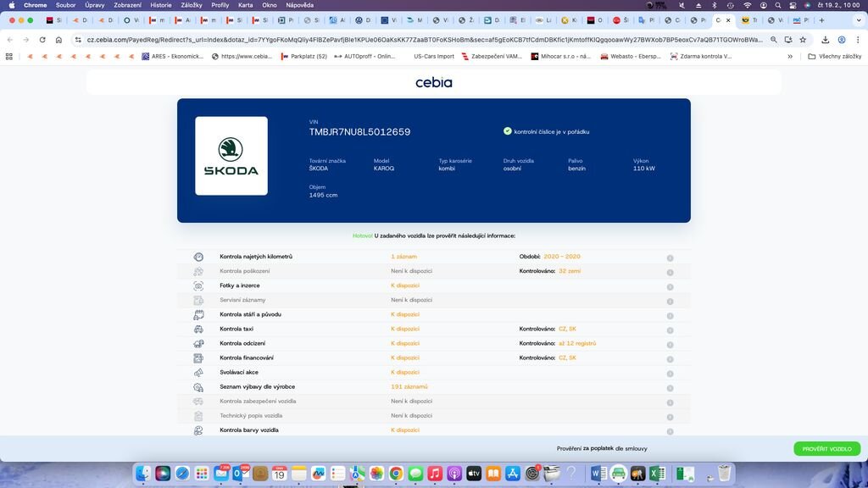Reload the page in Chrome
868x488 pixels.
[x=42, y=40]
